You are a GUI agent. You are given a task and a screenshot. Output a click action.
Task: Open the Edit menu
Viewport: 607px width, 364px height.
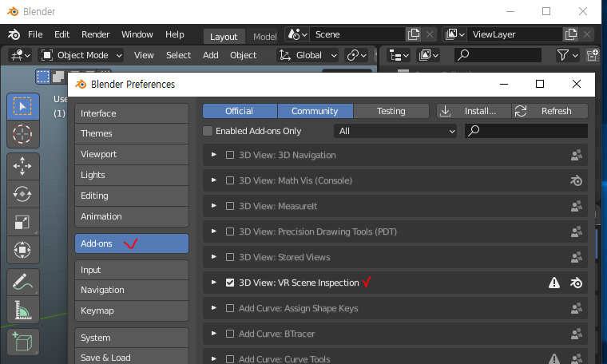62,34
